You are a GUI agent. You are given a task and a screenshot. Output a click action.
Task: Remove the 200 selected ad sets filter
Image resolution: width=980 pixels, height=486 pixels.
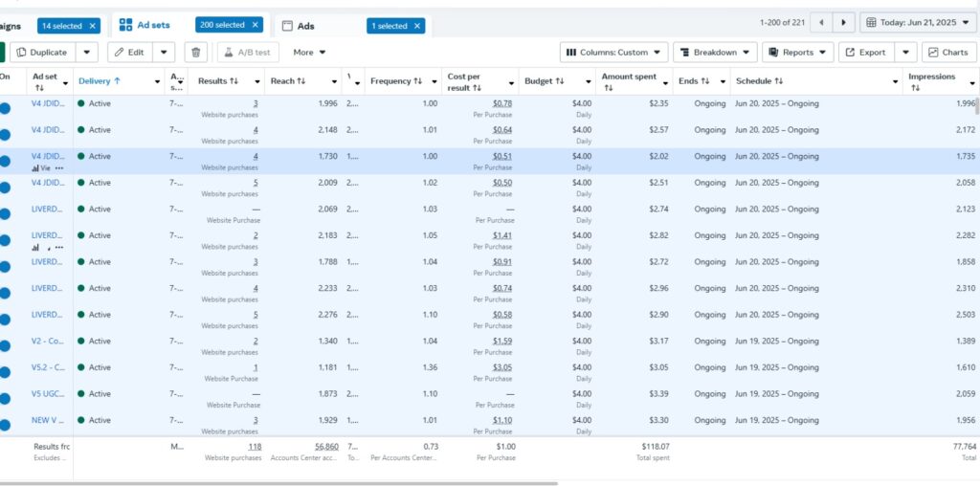(x=255, y=25)
